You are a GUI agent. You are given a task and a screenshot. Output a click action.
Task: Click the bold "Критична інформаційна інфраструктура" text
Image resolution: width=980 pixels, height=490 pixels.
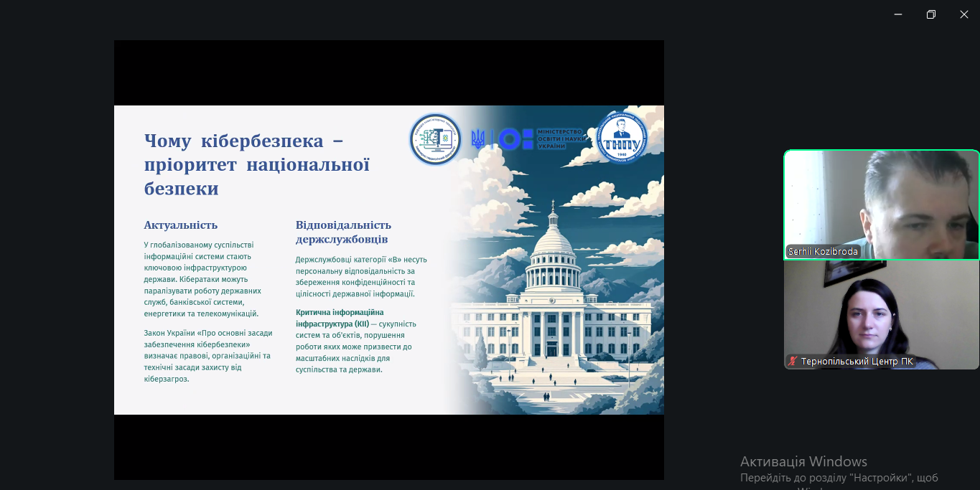click(340, 318)
